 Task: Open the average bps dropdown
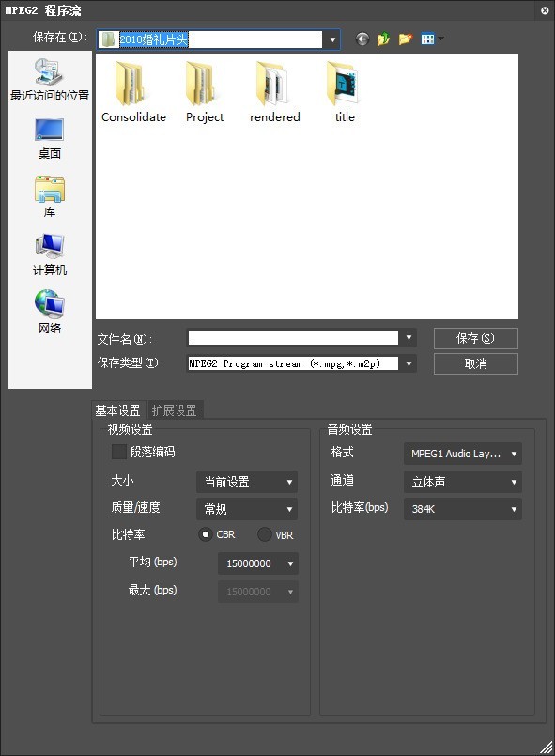[258, 563]
